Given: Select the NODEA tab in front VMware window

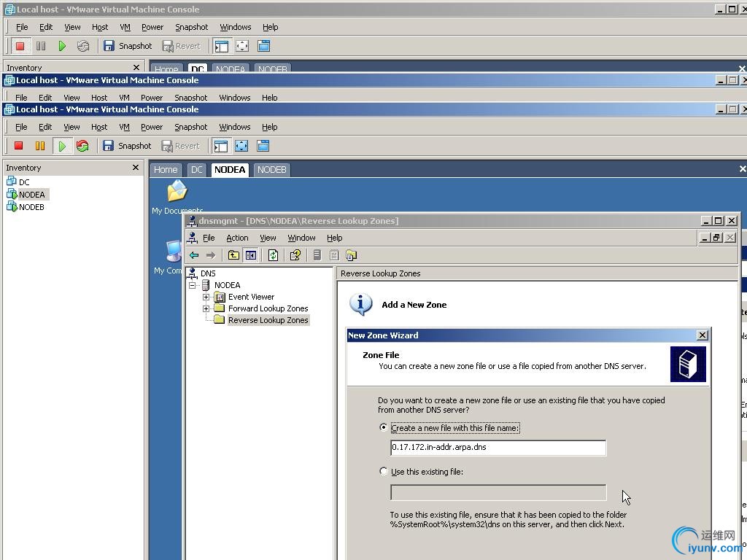Looking at the screenshot, I should click(x=230, y=169).
